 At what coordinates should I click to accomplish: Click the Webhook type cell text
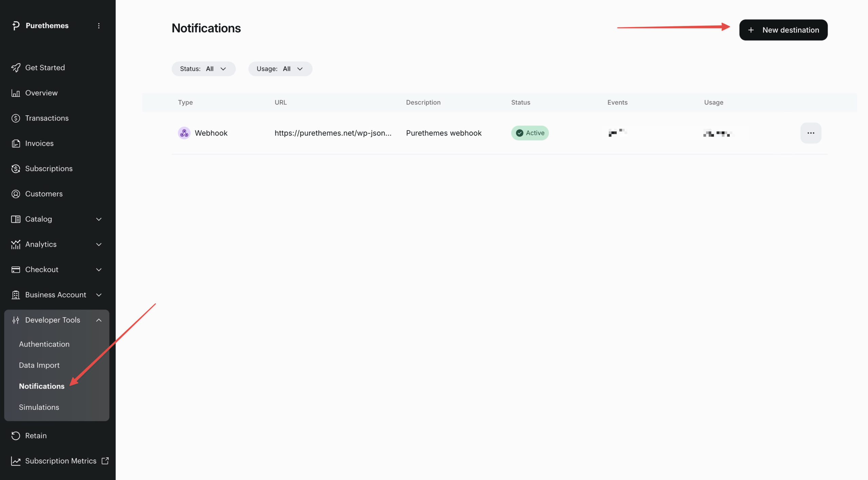tap(211, 133)
